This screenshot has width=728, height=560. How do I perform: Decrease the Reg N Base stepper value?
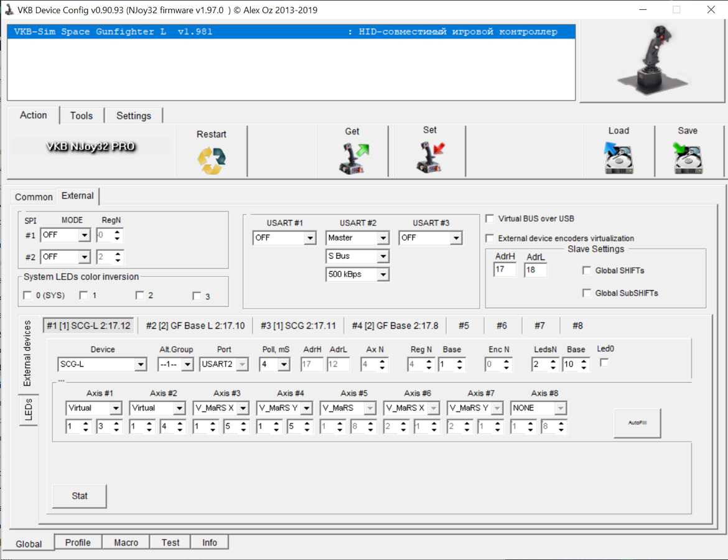[460, 368]
